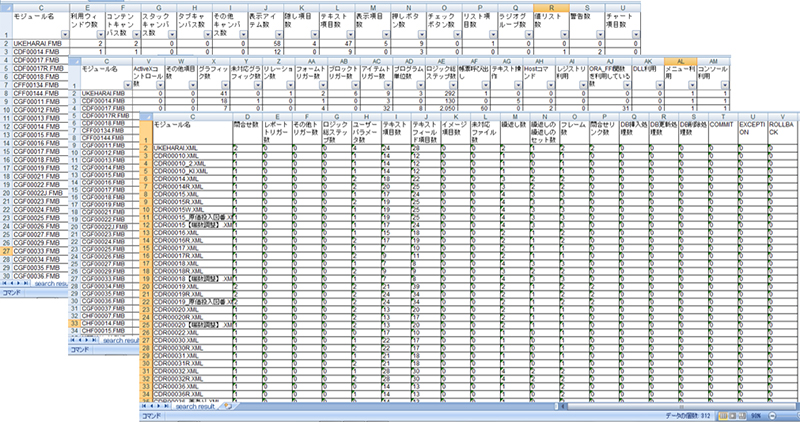Open Hostコマンド filter dropdown
The image size is (800, 422).
551,85
